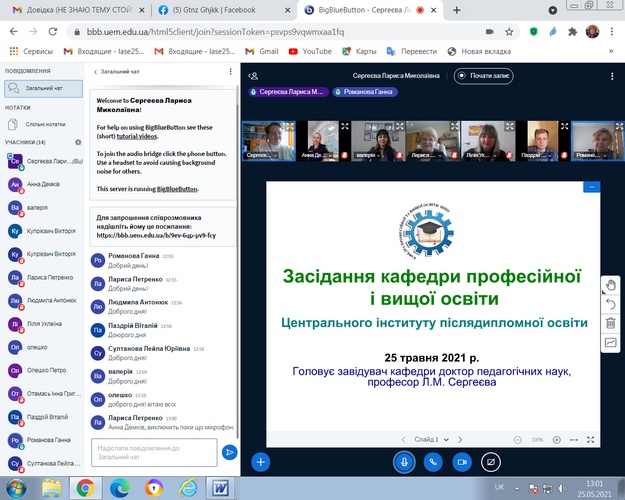Mute the microphone in the bottom toolbar

pos(404,462)
